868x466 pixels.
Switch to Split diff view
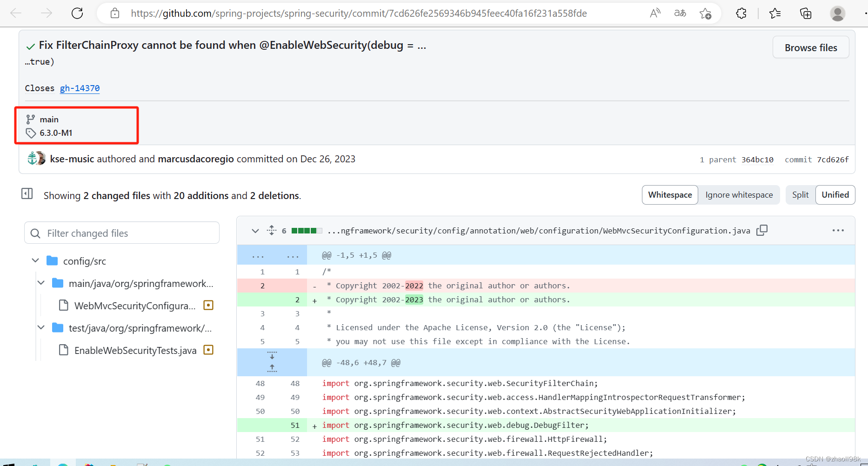(x=801, y=195)
